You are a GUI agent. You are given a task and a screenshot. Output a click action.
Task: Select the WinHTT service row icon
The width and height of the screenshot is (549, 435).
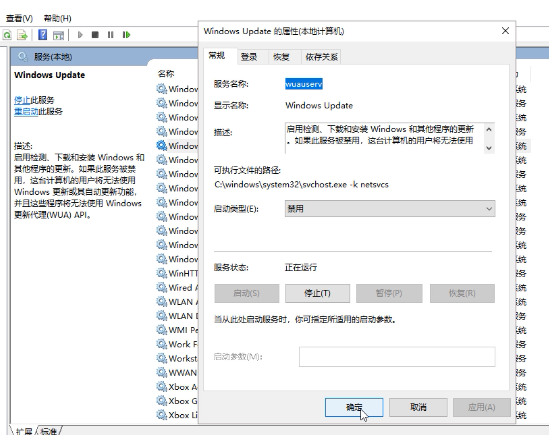(161, 273)
